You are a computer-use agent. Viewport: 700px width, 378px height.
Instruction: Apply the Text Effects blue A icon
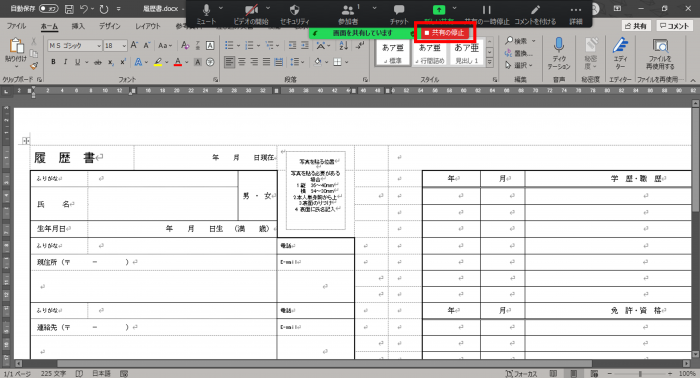138,62
